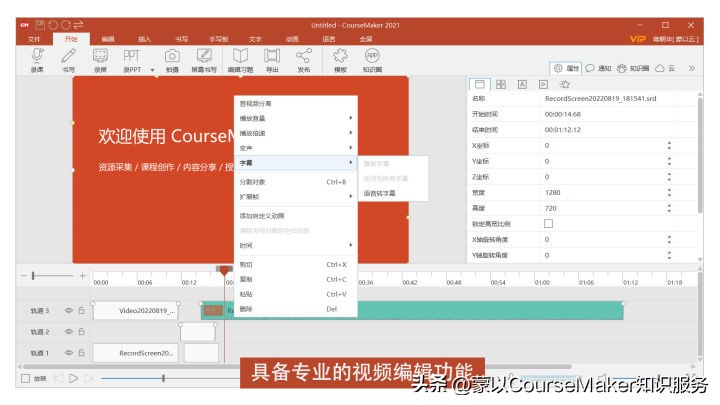
Task: Open the 屏幕书写 screen writing tool
Action: coord(204,56)
